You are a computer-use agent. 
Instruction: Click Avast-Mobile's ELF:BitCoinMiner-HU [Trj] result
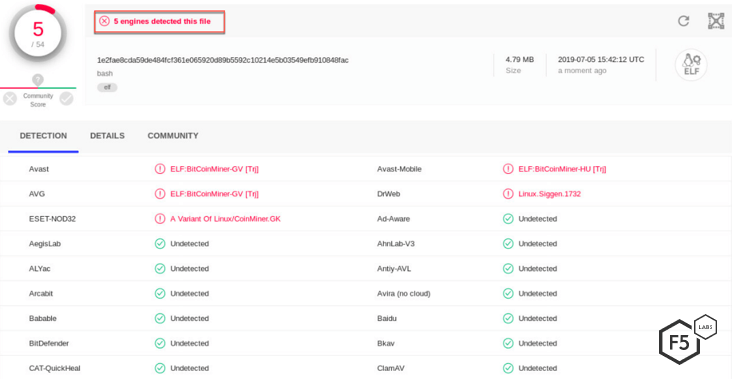point(563,169)
